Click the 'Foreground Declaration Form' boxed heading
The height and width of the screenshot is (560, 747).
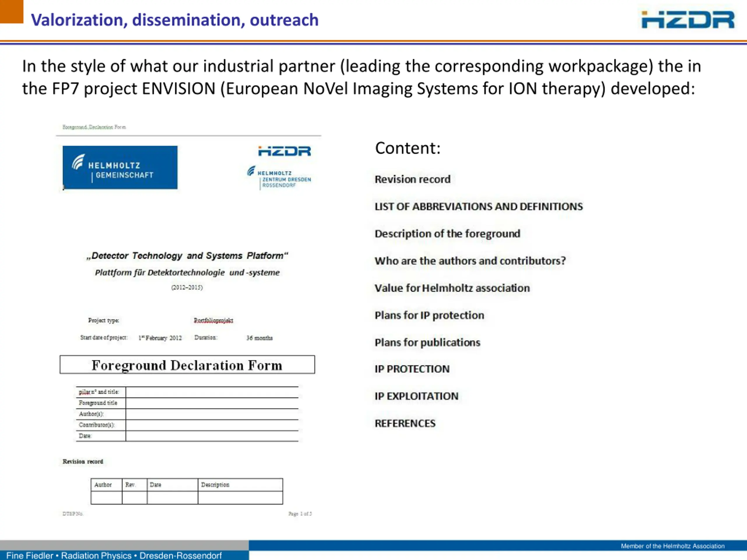(187, 365)
